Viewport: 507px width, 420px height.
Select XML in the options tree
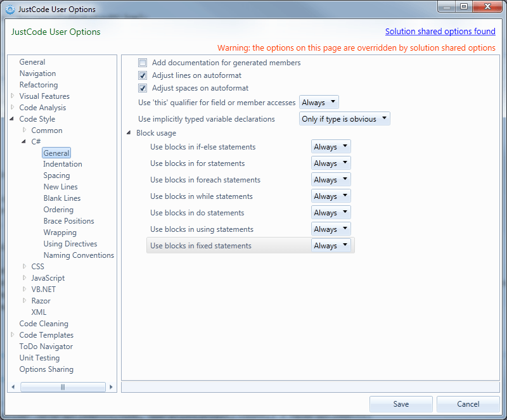39,312
